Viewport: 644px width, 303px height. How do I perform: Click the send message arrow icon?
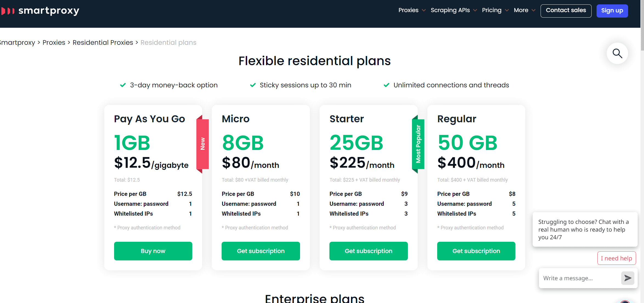coord(628,278)
